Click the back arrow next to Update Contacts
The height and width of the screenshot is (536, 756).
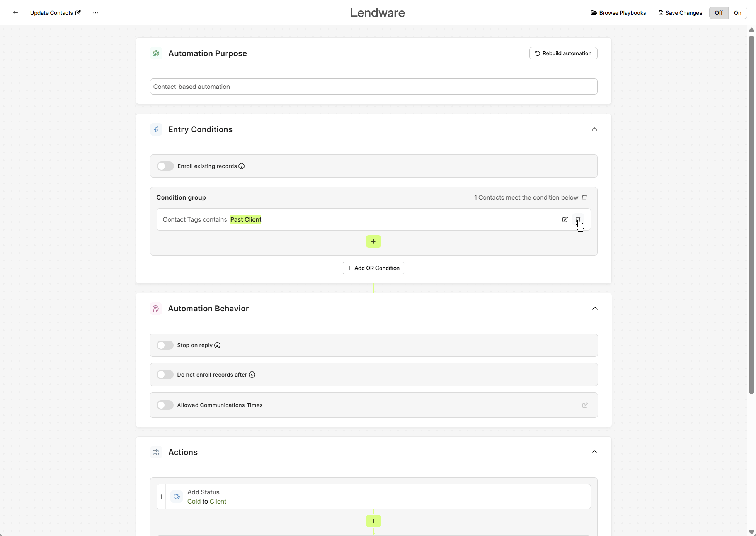click(15, 12)
